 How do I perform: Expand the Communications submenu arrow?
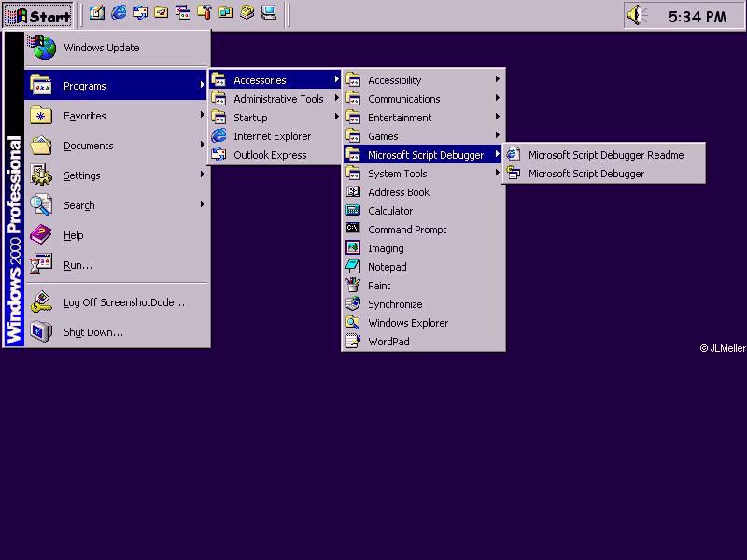click(498, 98)
